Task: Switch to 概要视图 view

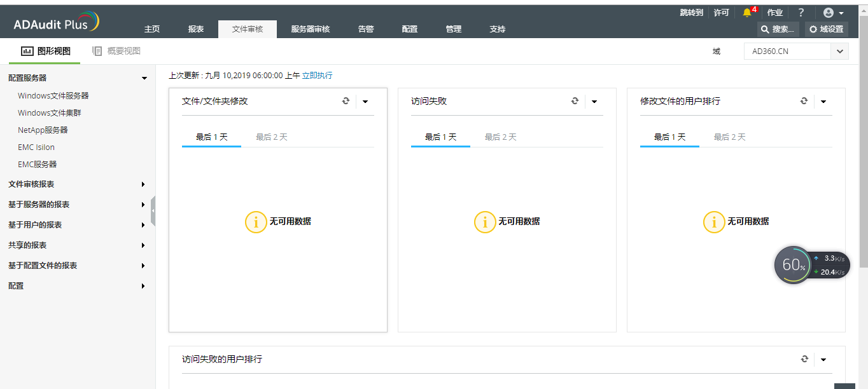Action: pyautogui.click(x=116, y=51)
